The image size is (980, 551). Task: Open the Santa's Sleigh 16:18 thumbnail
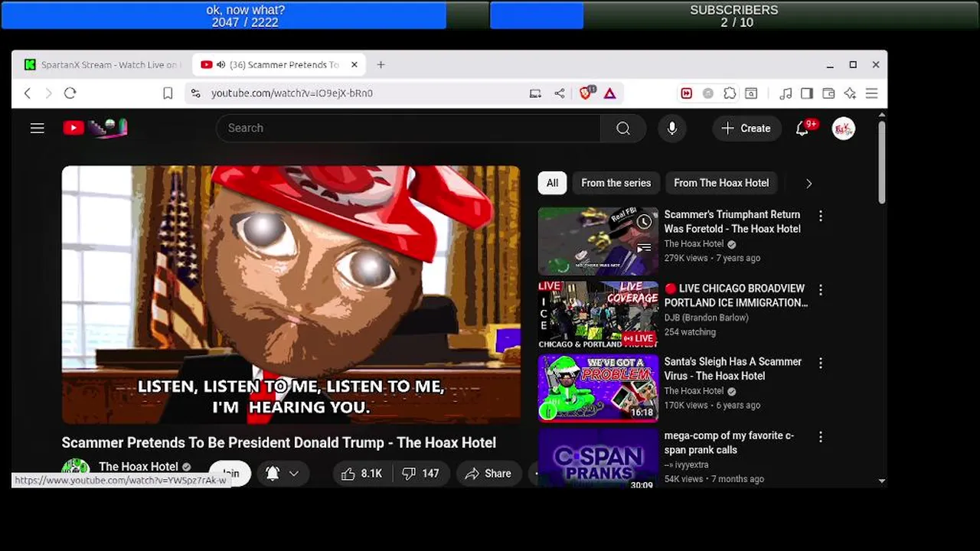click(x=598, y=388)
